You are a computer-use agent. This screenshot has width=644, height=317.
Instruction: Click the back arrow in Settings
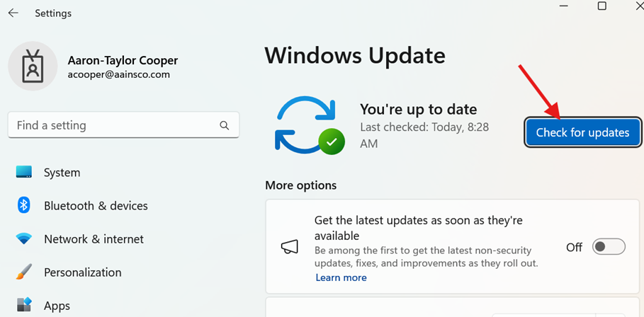pos(13,13)
